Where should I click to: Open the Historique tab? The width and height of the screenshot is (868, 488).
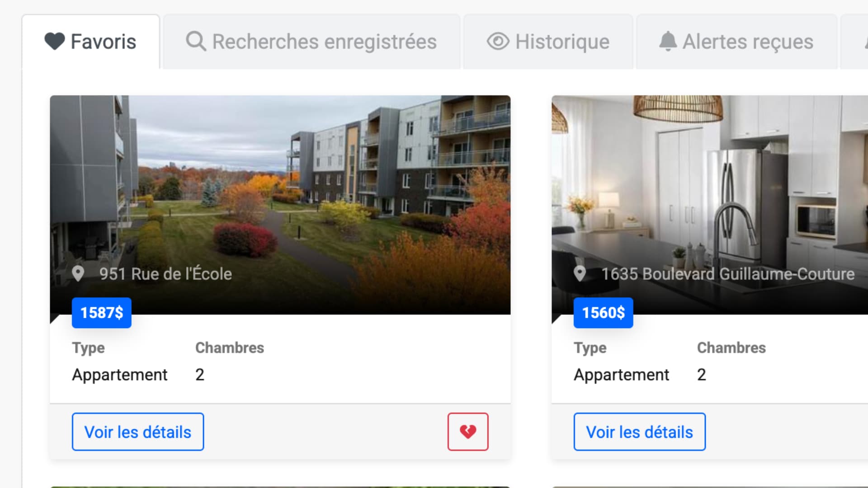point(548,42)
